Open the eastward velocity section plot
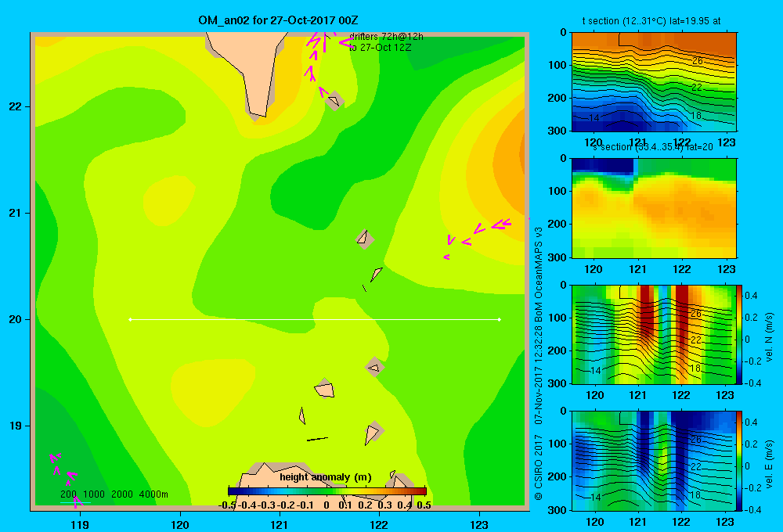 coord(654,461)
